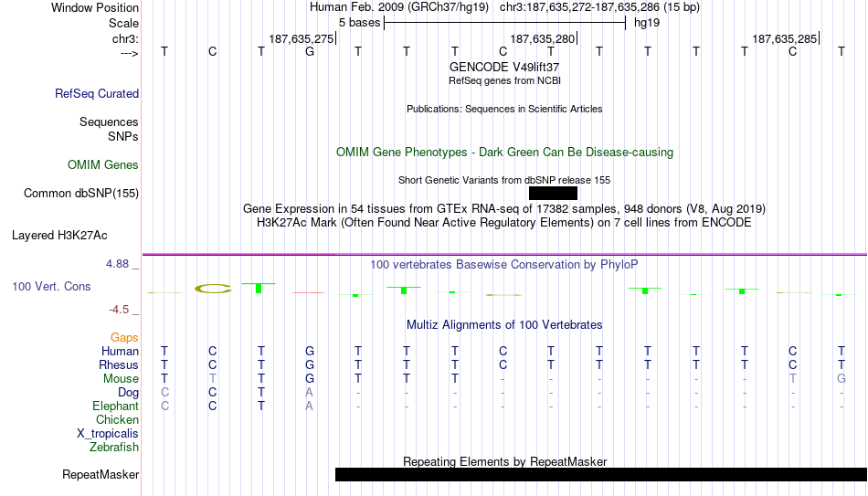
Task: Click the RefSeq genes from NCBI title
Action: (504, 80)
